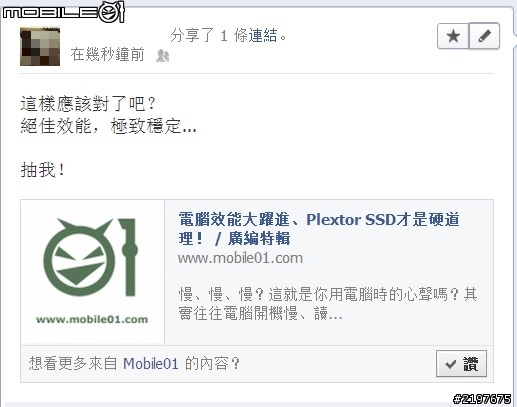
Task: Click the 絕佳效能，極致穩定 post line
Action: pyautogui.click(x=108, y=126)
